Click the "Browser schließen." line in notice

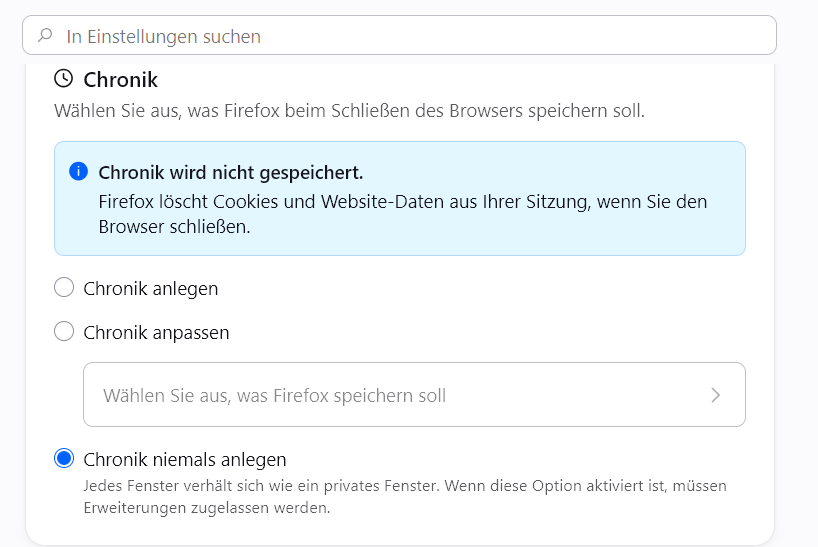(x=174, y=227)
